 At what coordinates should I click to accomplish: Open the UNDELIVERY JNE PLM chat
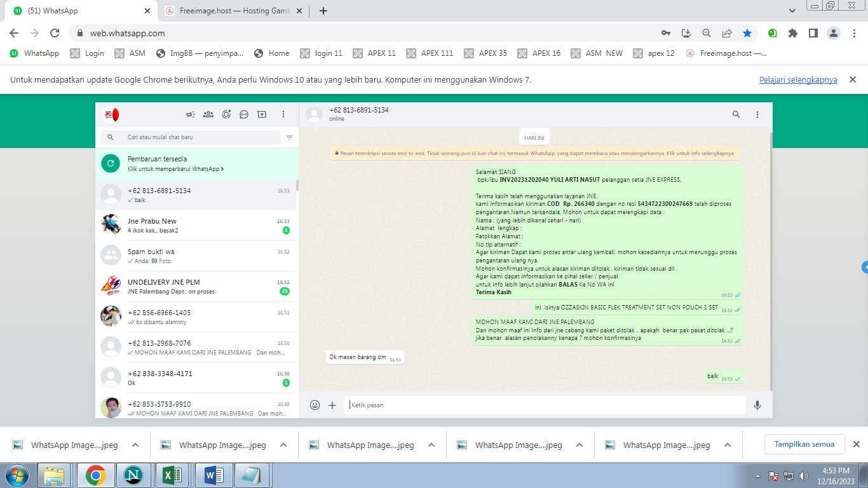(196, 287)
